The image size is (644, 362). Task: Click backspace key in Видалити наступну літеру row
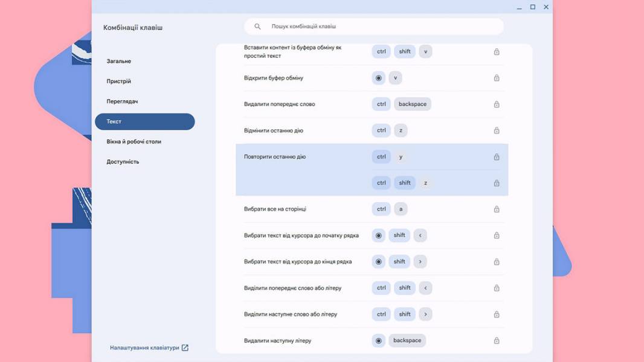[407, 340]
